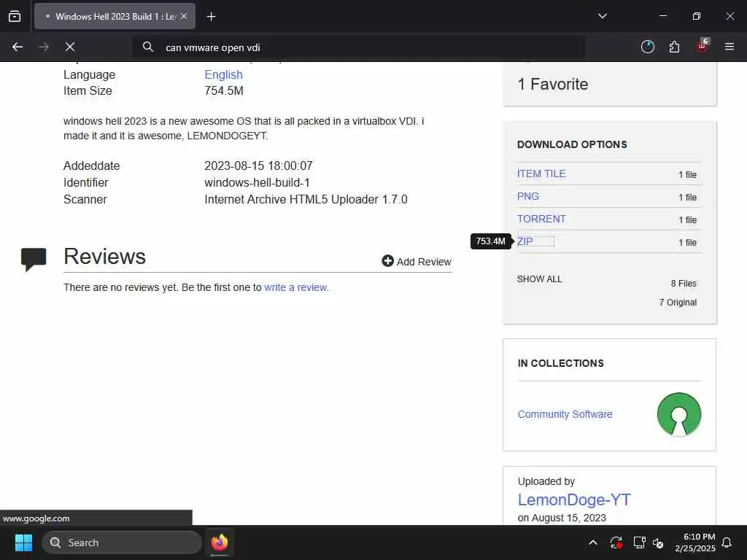Select the identifier text windows-hell-build-1
Screen dimensions: 747x560
click(257, 183)
